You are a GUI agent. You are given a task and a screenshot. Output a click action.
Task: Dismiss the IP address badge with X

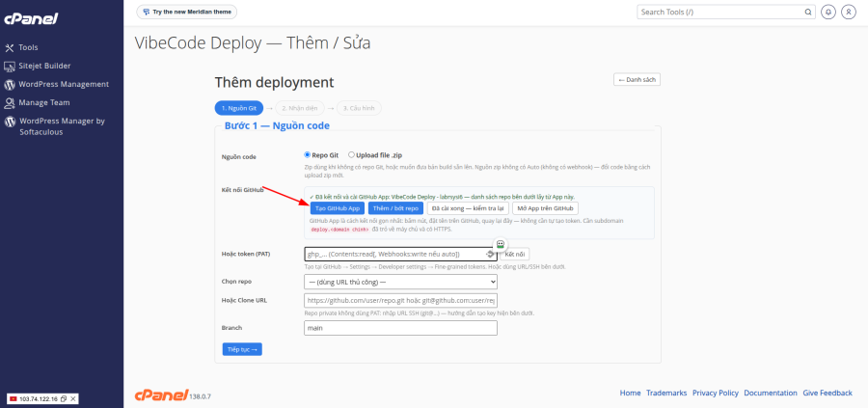coord(73,398)
